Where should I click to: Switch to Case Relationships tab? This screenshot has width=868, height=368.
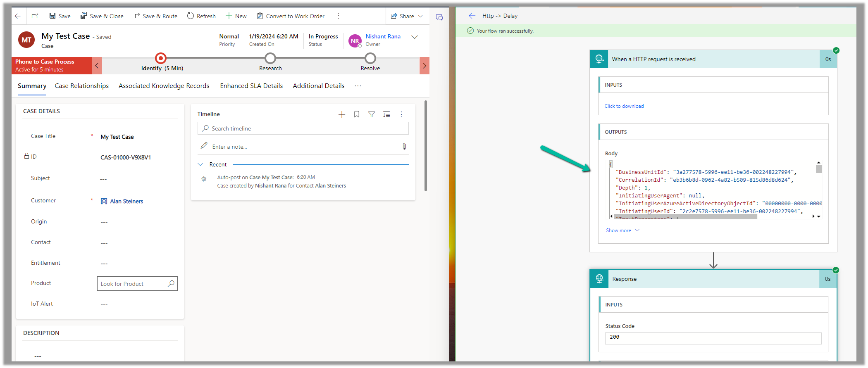[81, 86]
